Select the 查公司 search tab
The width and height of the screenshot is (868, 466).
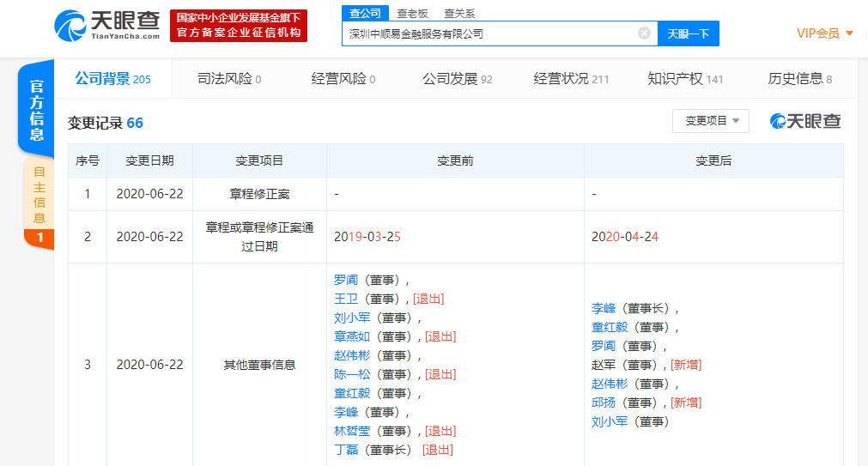coord(365,13)
